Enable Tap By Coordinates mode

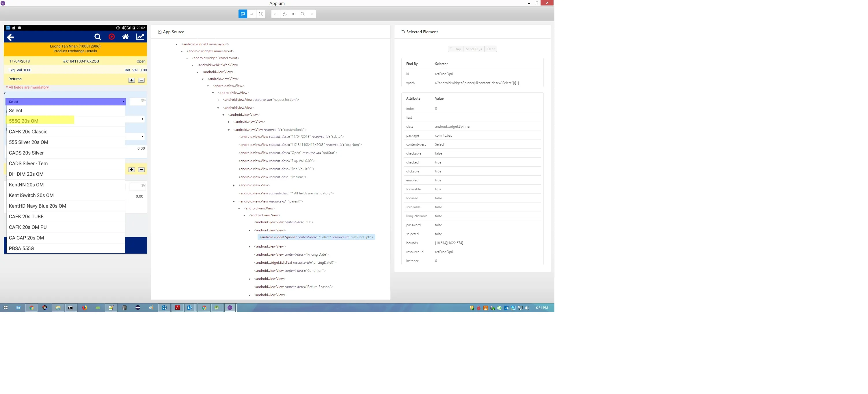click(261, 14)
